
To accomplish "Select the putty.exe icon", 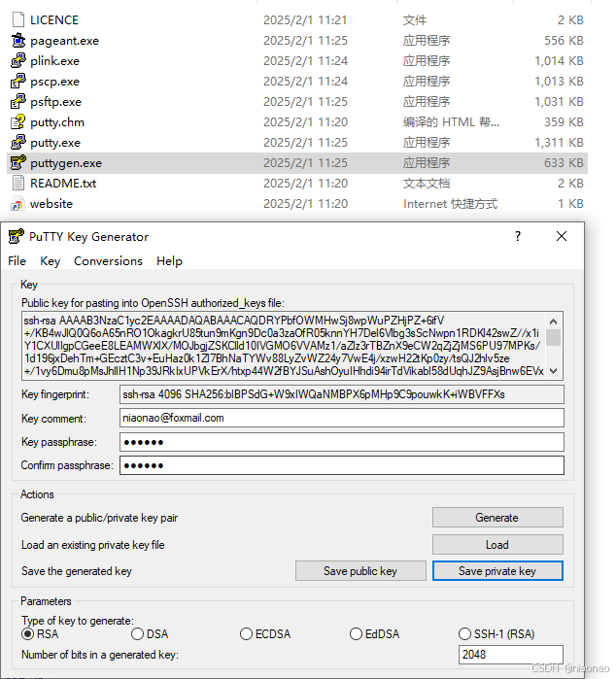I will coord(18,142).
